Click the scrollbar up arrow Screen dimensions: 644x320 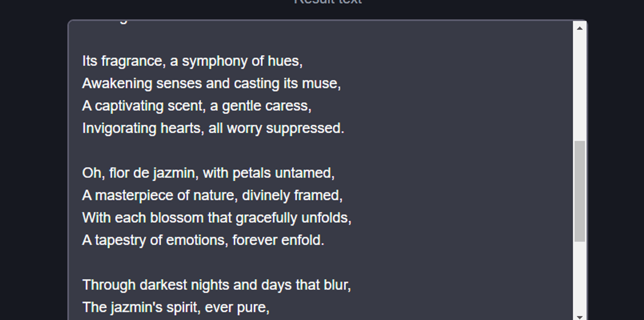coord(579,28)
